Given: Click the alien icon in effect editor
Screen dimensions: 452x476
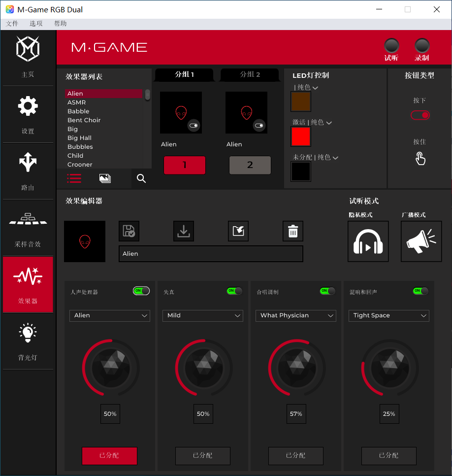Looking at the screenshot, I should (x=85, y=241).
